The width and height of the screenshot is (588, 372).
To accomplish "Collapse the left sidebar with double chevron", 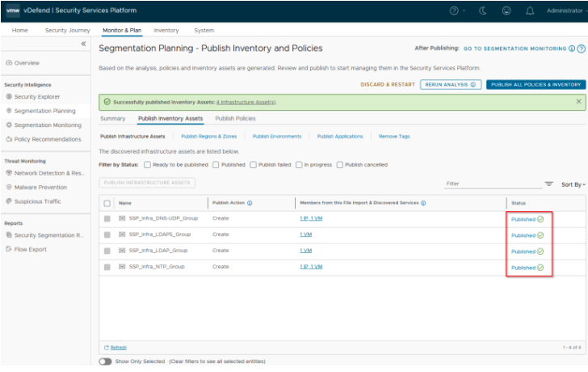I will tap(84, 44).
